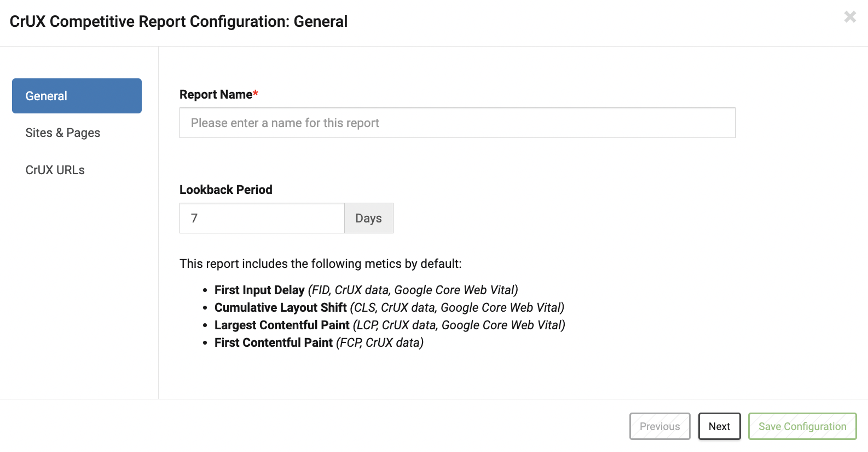Click the Days unit addon
Image resolution: width=868 pixels, height=452 pixels.
(x=369, y=218)
